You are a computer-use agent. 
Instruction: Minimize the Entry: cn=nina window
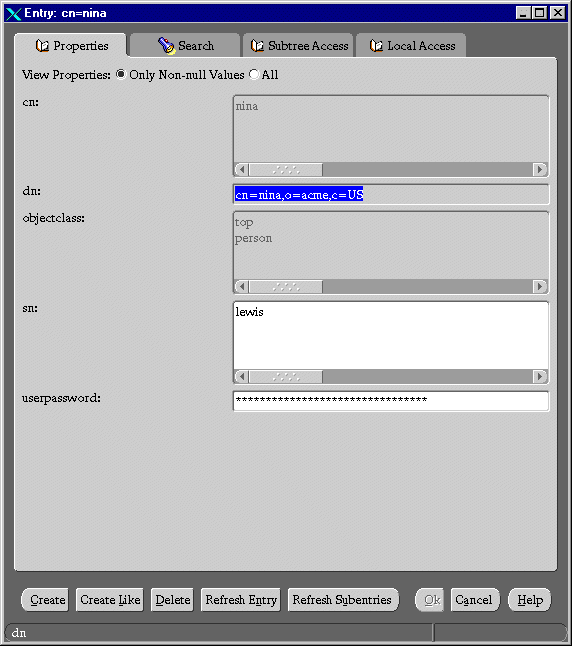pos(523,13)
